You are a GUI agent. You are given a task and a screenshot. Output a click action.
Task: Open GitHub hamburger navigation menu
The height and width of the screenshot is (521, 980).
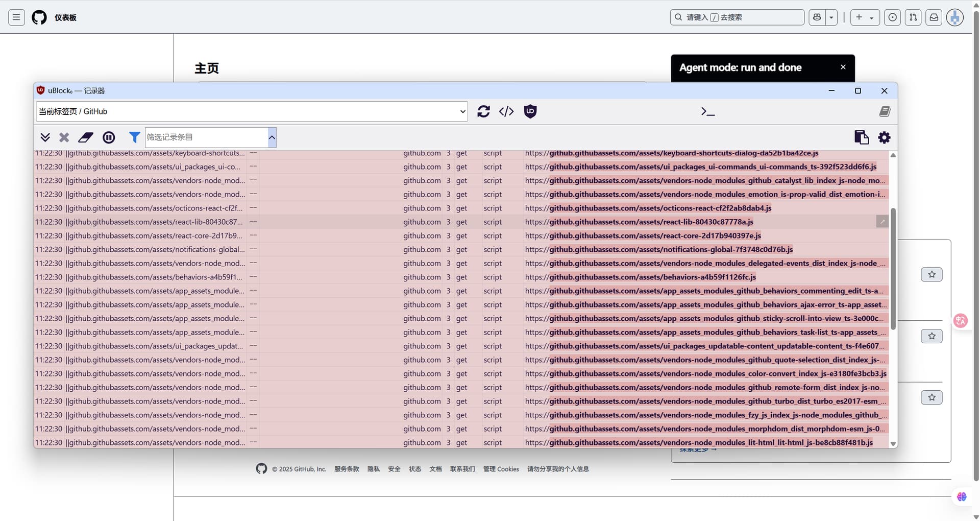(x=16, y=17)
